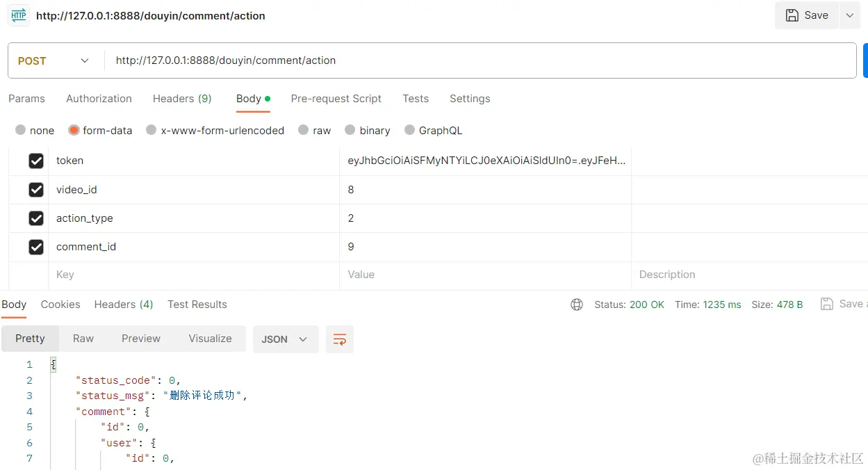Uncheck the comment_id row checkbox
The image size is (868, 470).
click(36, 247)
